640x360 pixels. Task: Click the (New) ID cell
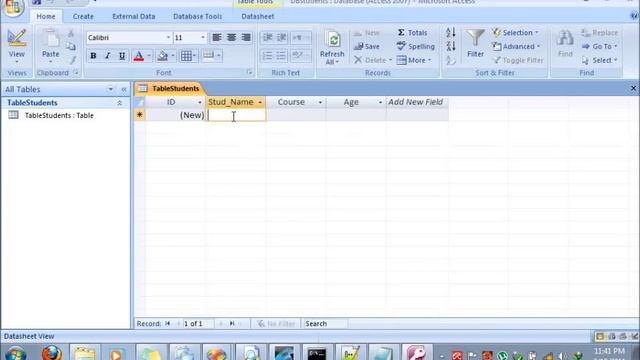[176, 115]
